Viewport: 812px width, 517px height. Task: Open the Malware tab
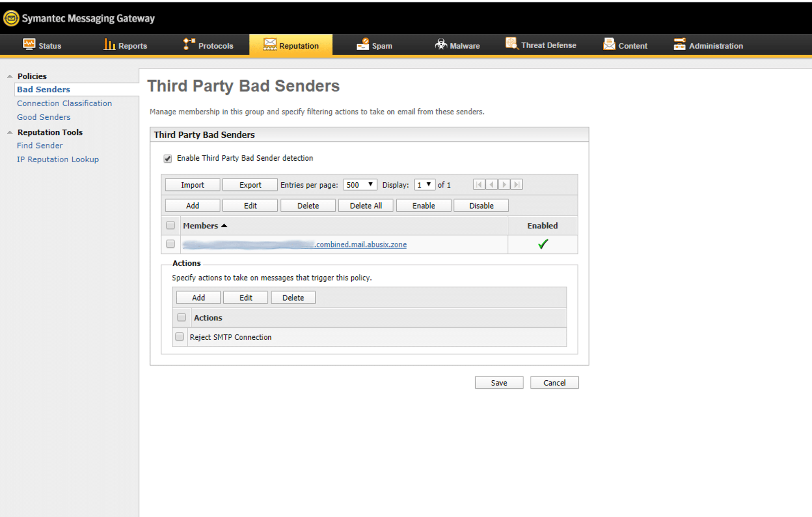458,45
